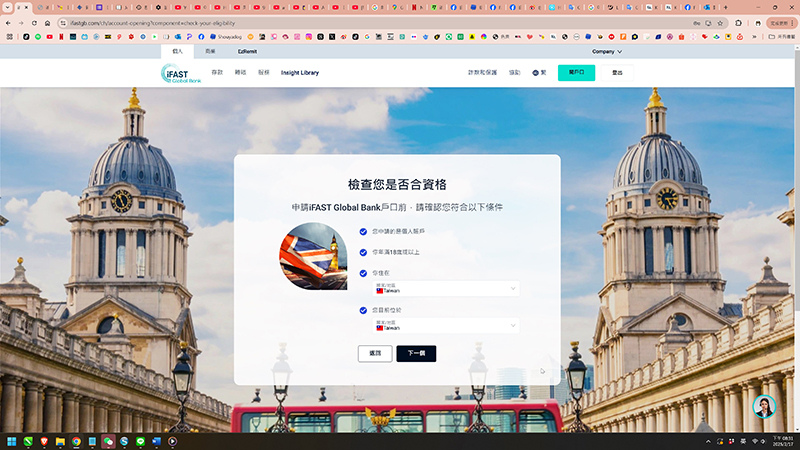This screenshot has height=450, width=800.
Task: Click the site info icon in address bar
Action: click(x=63, y=23)
